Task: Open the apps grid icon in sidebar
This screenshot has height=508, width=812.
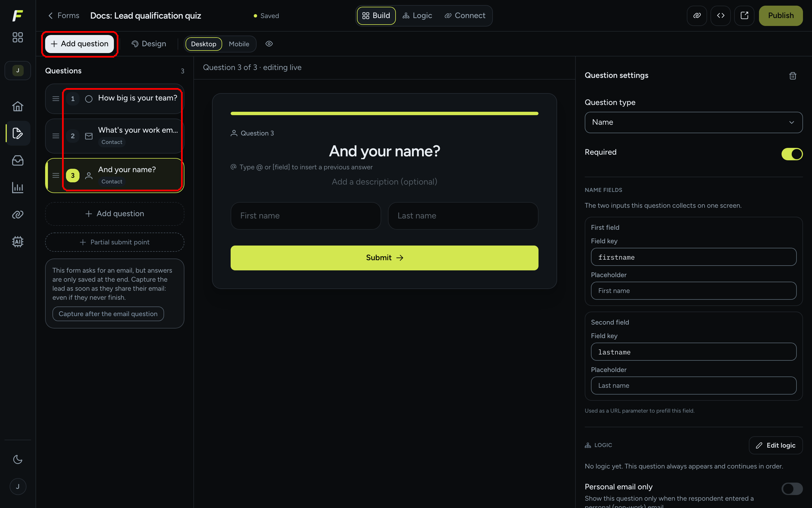Action: [x=17, y=37]
